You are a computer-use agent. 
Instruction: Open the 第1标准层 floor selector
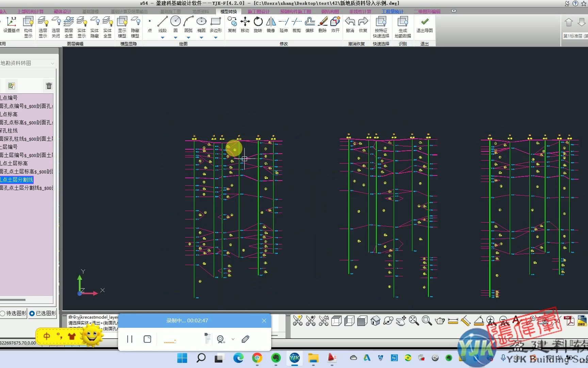coord(575,36)
